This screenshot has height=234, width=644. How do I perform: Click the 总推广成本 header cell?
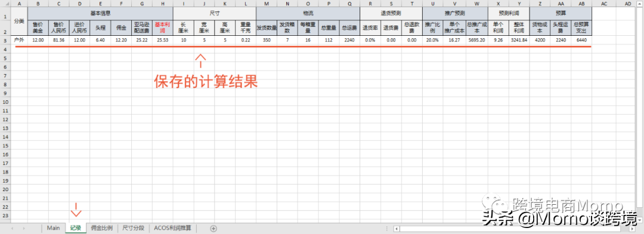click(477, 27)
